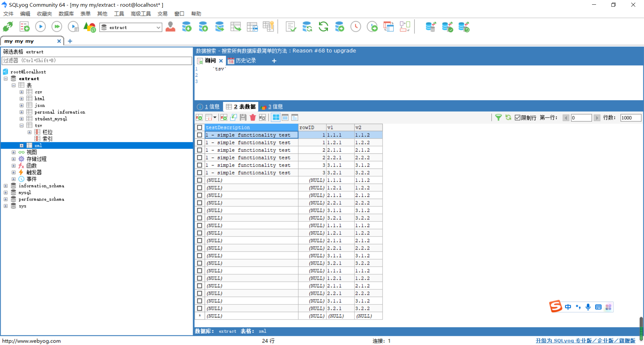The image size is (644, 345).
Task: Switch to grid view in results toolbar
Action: [x=276, y=117]
